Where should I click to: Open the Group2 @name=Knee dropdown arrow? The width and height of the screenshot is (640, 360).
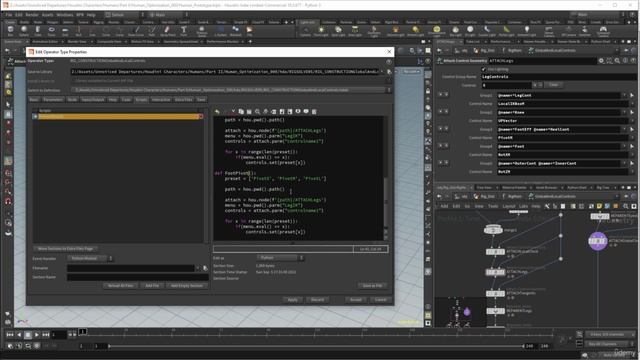[x=624, y=112]
